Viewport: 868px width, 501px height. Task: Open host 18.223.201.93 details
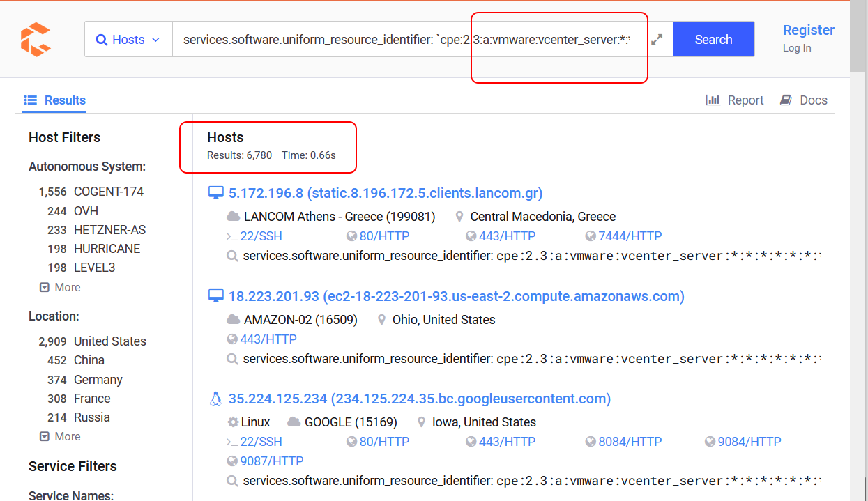point(457,296)
